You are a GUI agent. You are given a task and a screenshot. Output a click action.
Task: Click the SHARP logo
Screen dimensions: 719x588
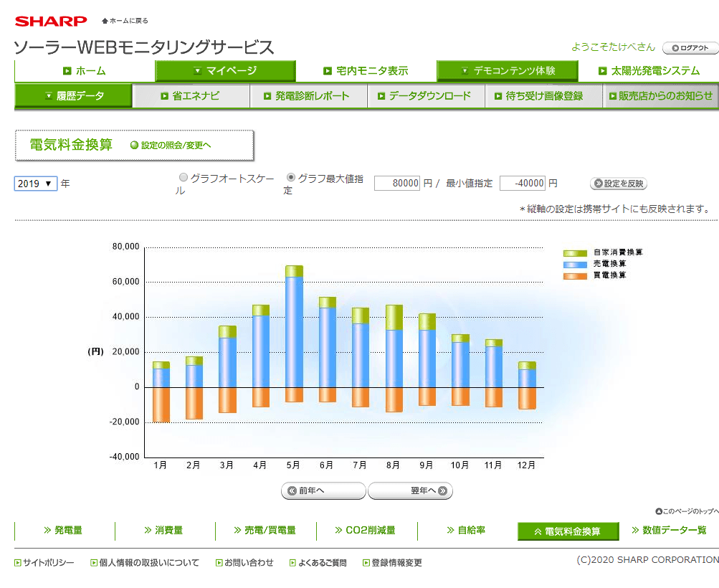(51, 21)
